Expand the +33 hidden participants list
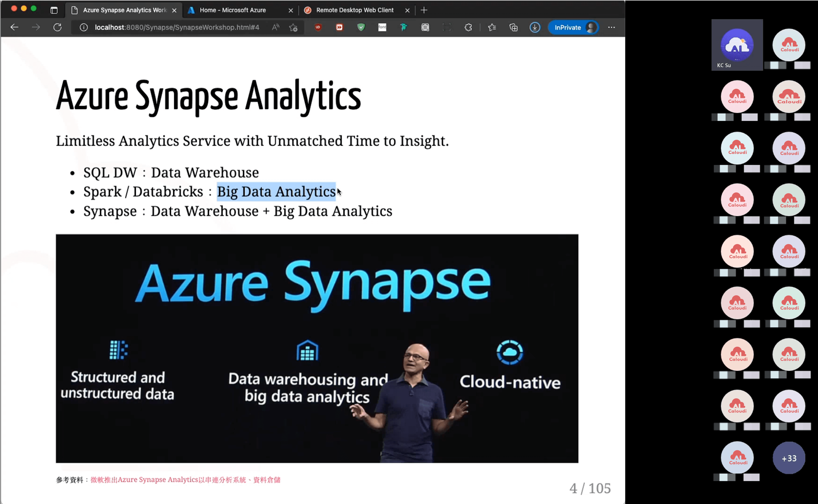818x504 pixels. (789, 458)
